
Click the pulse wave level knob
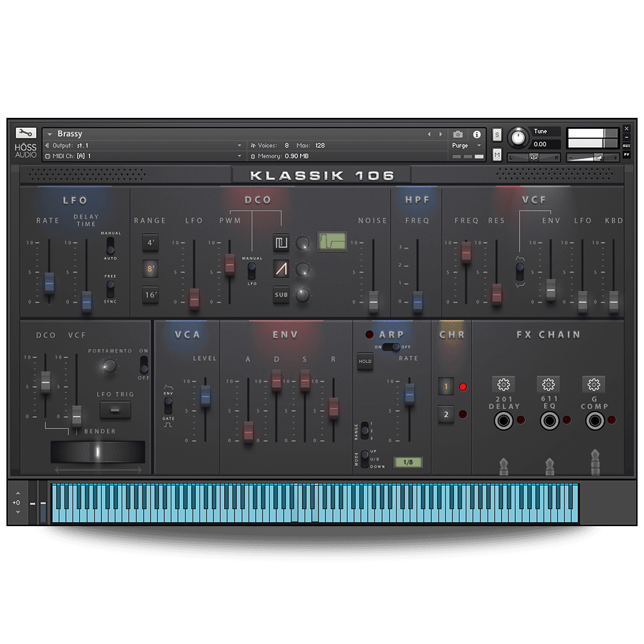(303, 243)
